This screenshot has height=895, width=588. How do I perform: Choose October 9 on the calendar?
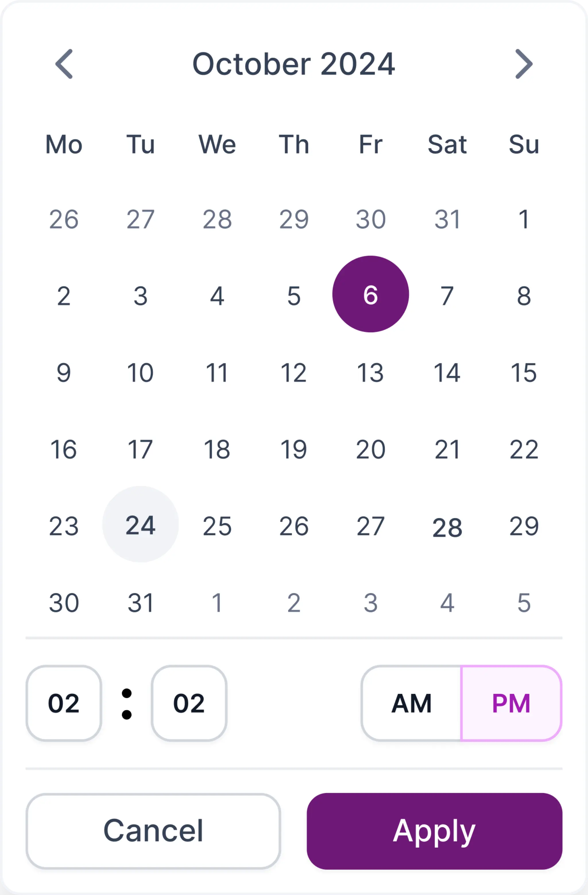pos(64,373)
